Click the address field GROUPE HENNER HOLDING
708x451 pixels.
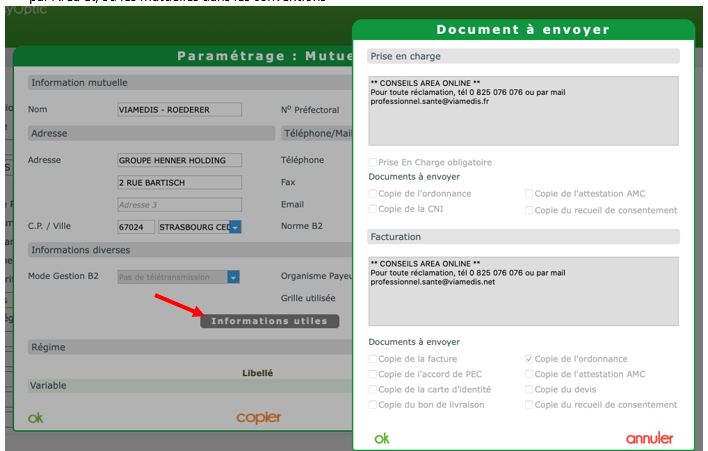(x=179, y=160)
